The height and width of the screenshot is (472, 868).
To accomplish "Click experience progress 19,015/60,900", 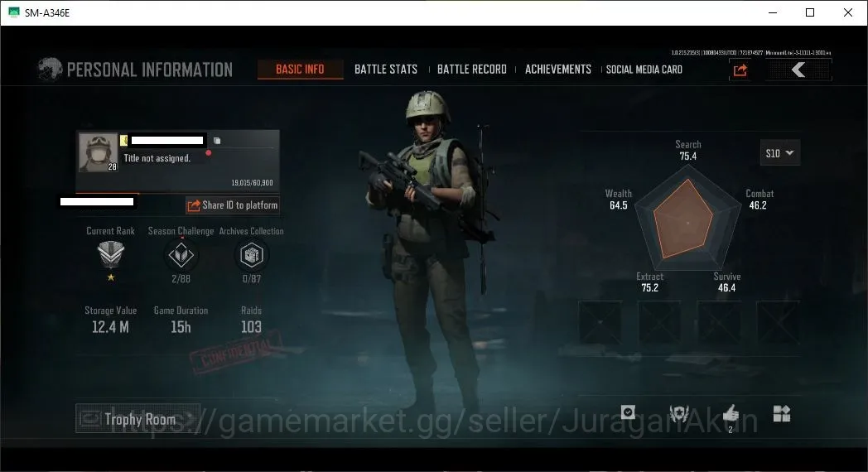I will [x=252, y=183].
